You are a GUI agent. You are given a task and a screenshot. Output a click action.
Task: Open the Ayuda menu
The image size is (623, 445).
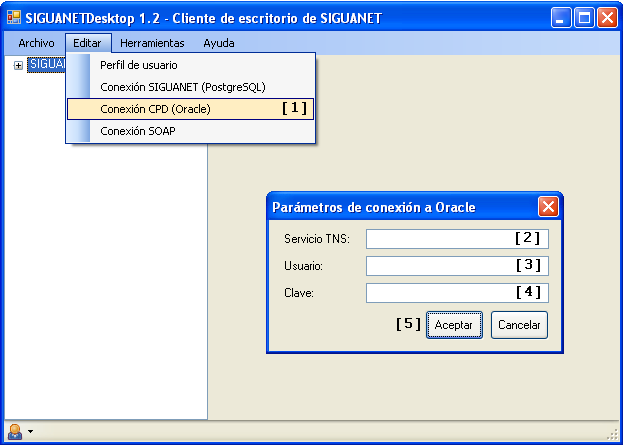click(219, 43)
